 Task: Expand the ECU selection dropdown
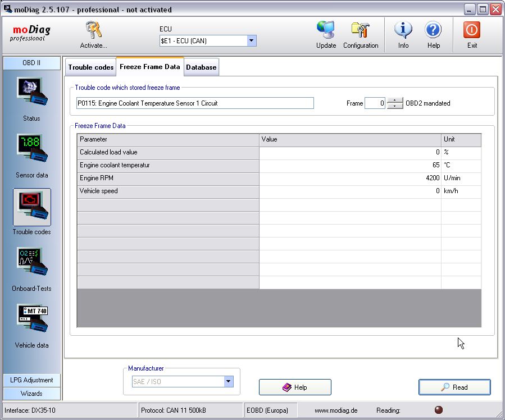click(252, 40)
